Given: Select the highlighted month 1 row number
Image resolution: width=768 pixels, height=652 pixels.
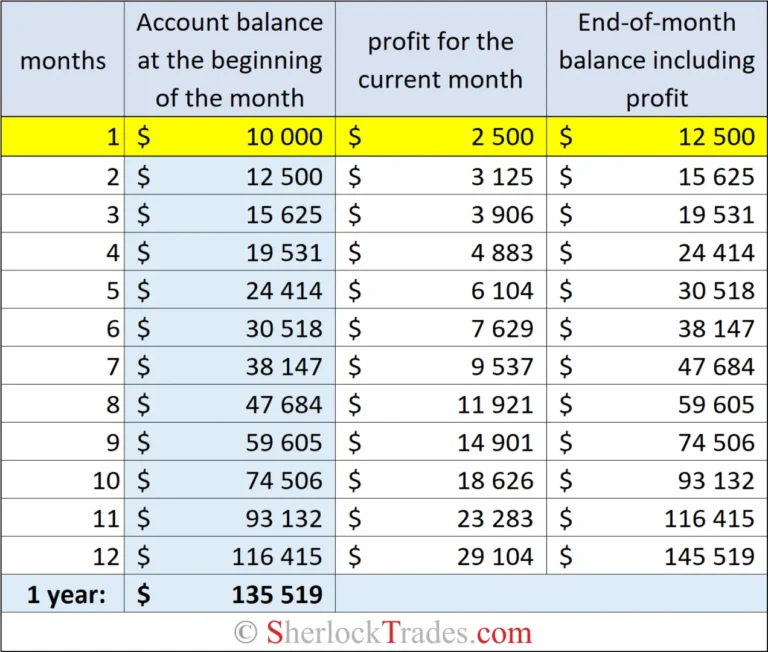Looking at the screenshot, I should point(112,137).
